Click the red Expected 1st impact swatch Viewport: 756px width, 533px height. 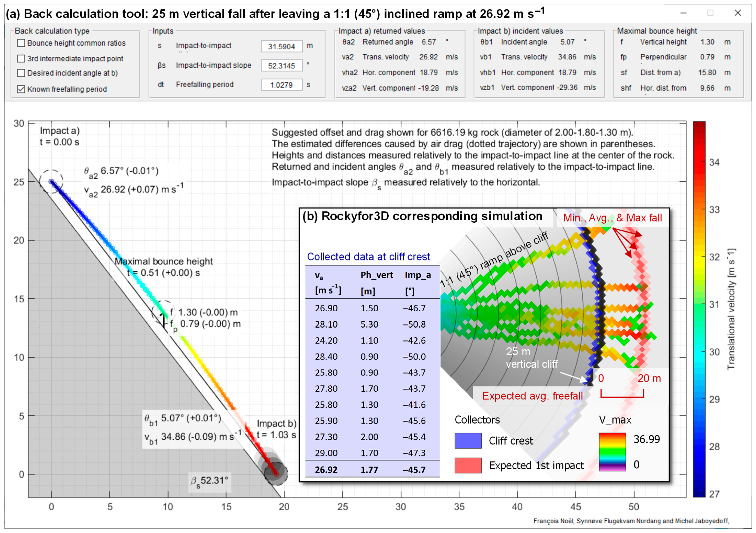pyautogui.click(x=468, y=466)
